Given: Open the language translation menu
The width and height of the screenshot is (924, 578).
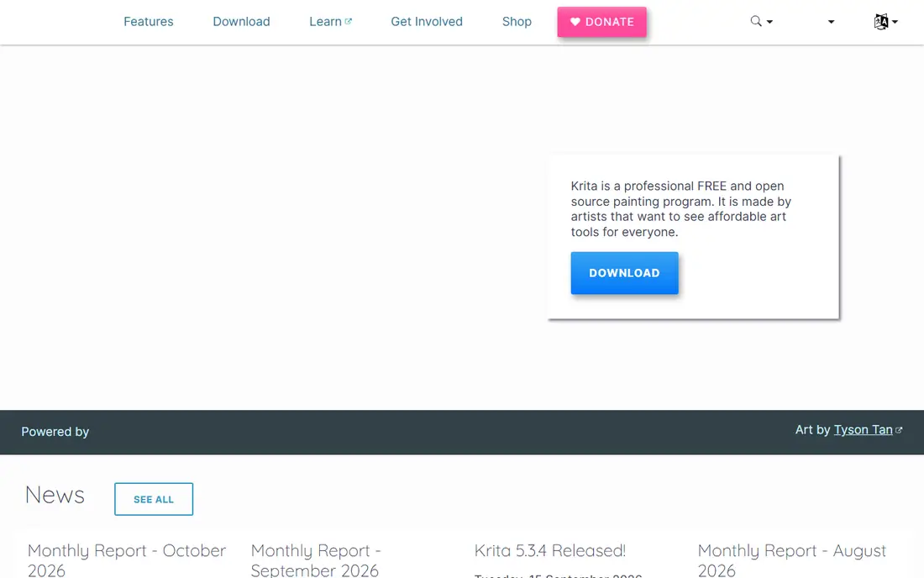Looking at the screenshot, I should 885,22.
